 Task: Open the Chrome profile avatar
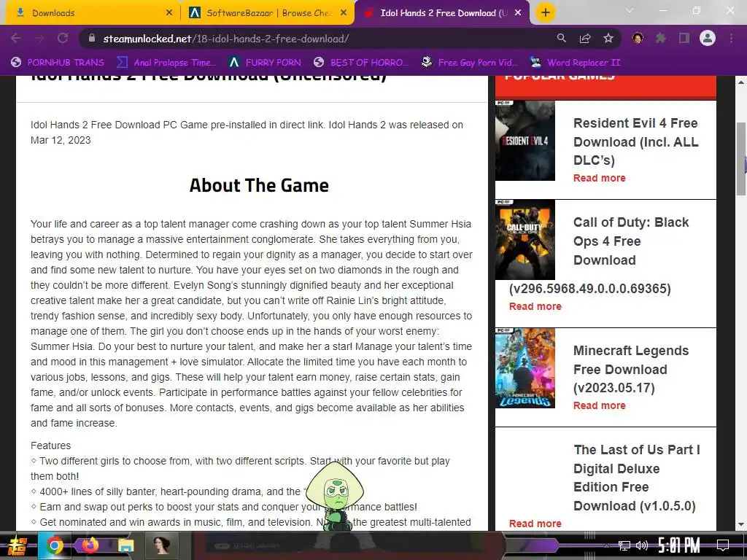pyautogui.click(x=708, y=38)
